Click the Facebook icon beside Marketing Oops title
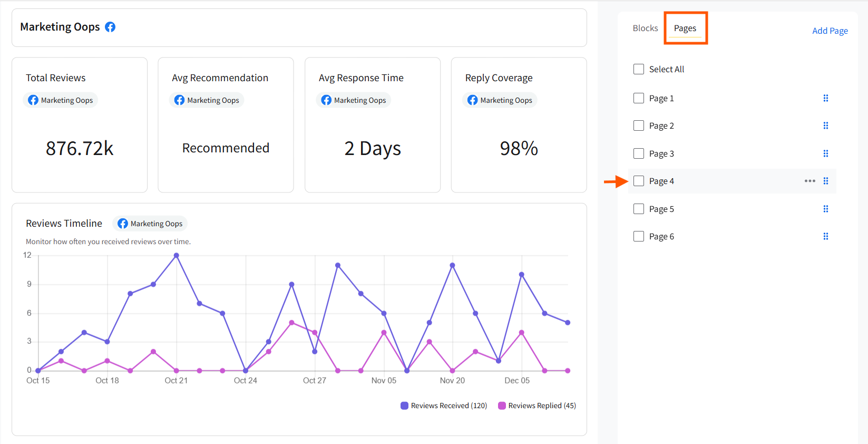 tap(110, 27)
